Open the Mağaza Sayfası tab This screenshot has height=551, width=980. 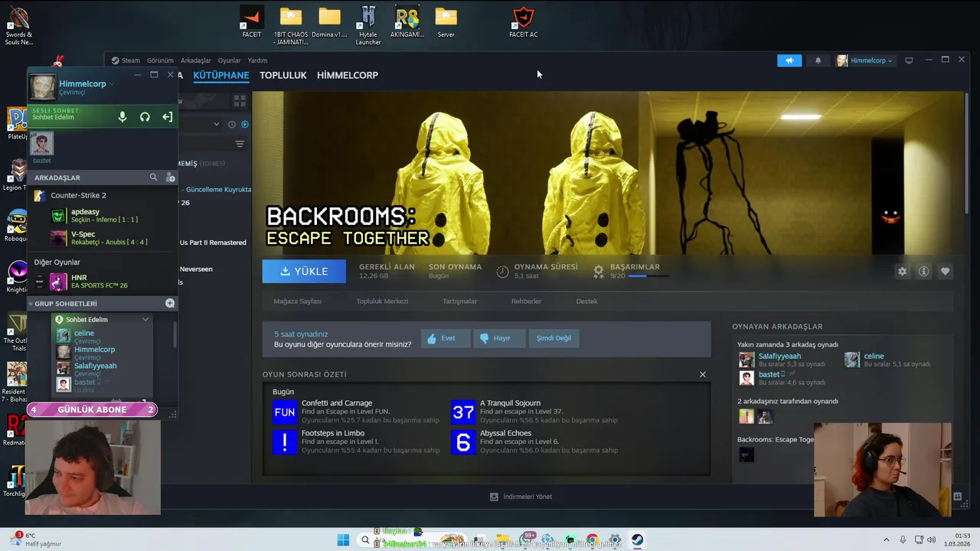(x=298, y=301)
